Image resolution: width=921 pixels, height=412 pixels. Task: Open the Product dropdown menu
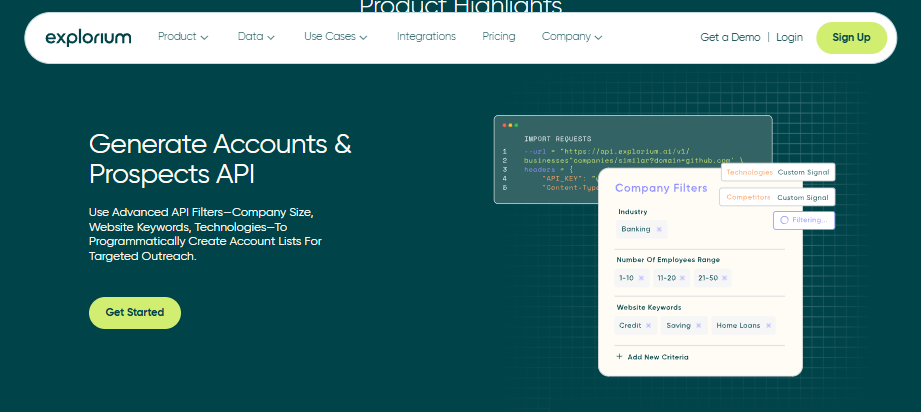[x=183, y=36]
